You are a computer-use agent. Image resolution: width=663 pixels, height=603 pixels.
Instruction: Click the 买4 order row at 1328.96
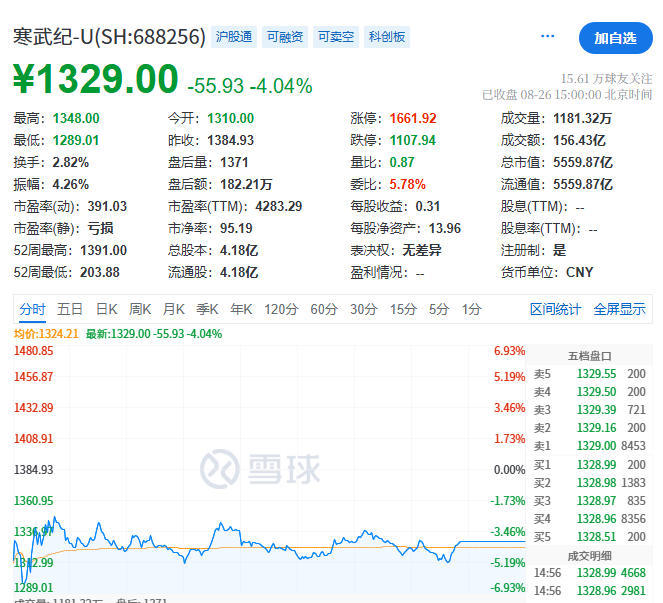589,519
